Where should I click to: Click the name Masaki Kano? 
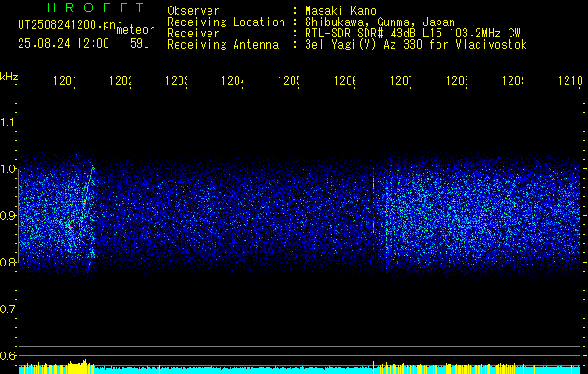tap(340, 10)
